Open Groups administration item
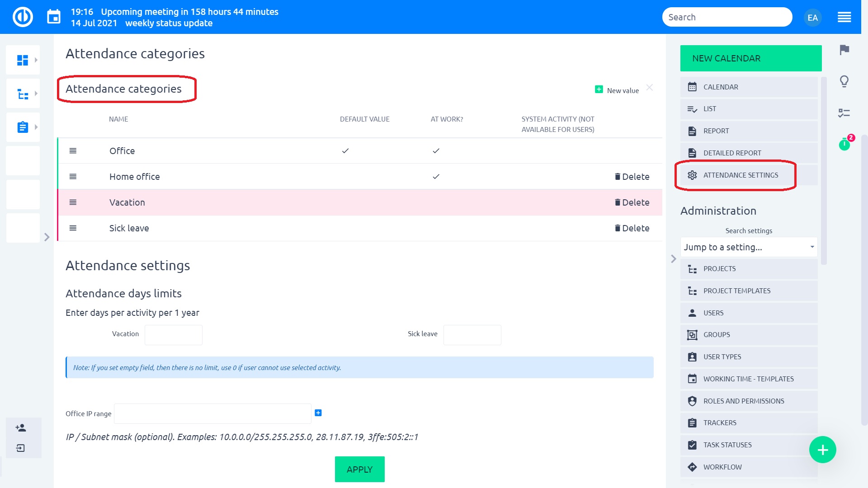The image size is (868, 488). coord(749,335)
